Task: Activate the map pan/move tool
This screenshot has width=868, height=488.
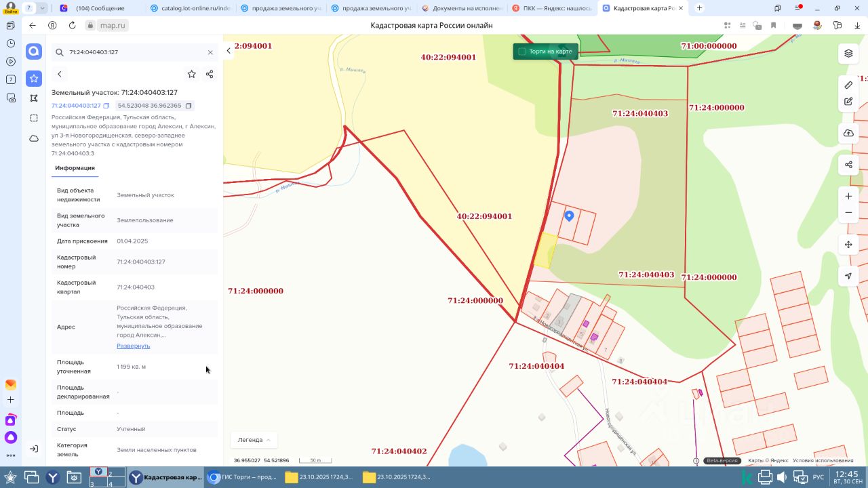Action: [x=848, y=245]
